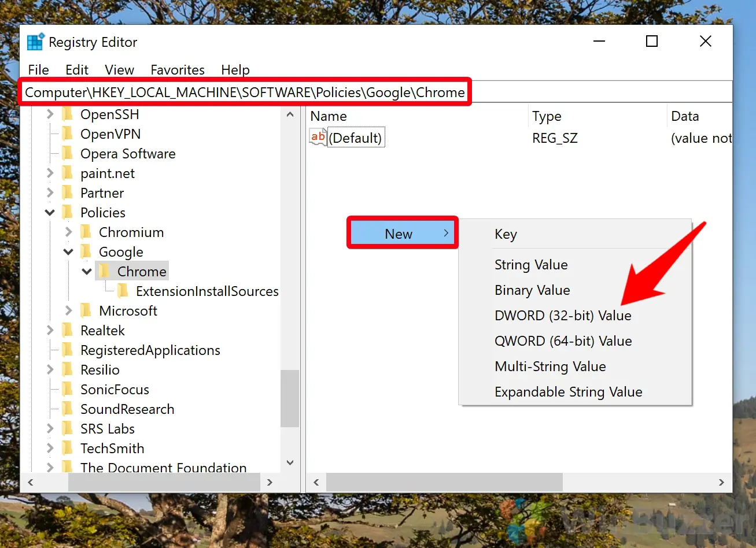Collapse the Google tree branch

point(68,251)
